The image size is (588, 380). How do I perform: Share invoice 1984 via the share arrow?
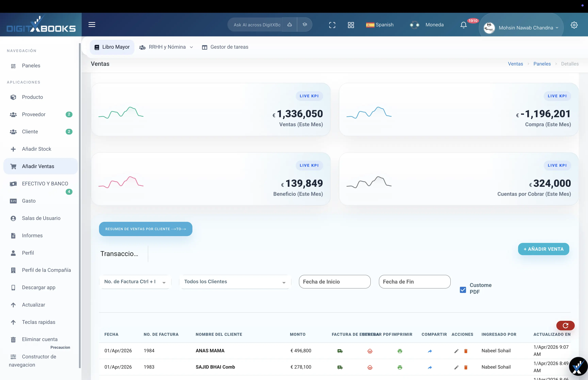click(x=430, y=351)
